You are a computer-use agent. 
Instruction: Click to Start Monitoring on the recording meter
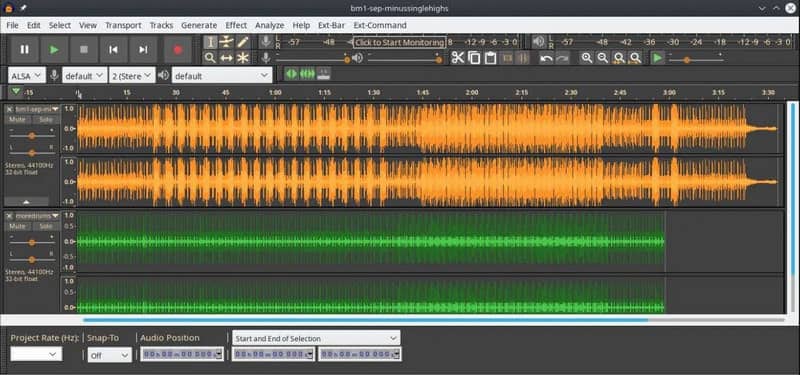click(399, 42)
